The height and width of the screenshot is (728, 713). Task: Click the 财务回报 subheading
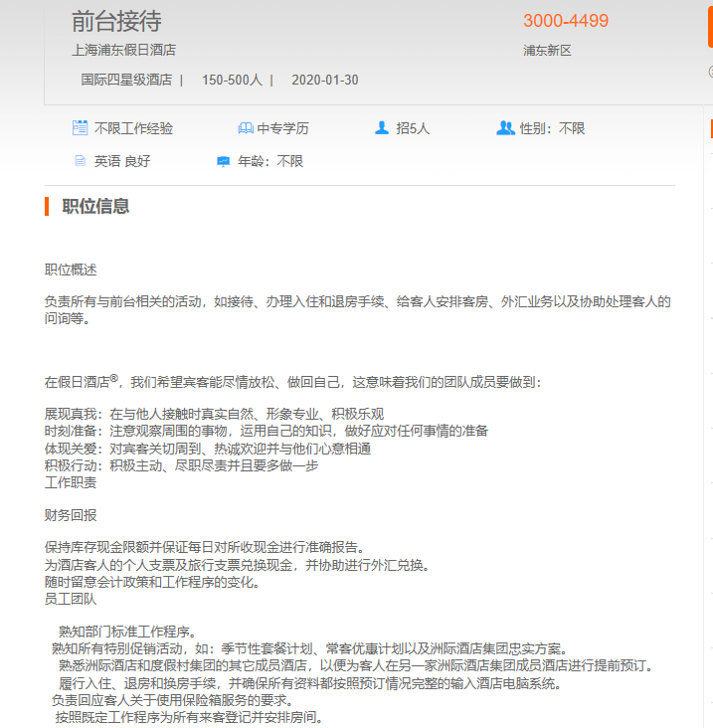point(71,515)
